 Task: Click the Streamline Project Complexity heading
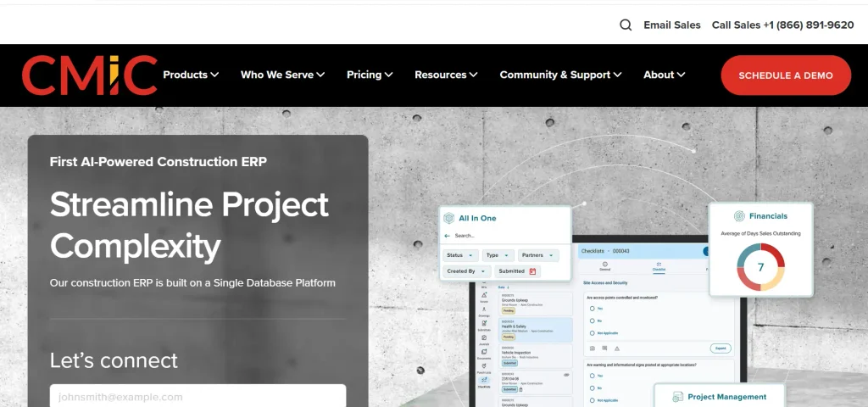pyautogui.click(x=189, y=225)
